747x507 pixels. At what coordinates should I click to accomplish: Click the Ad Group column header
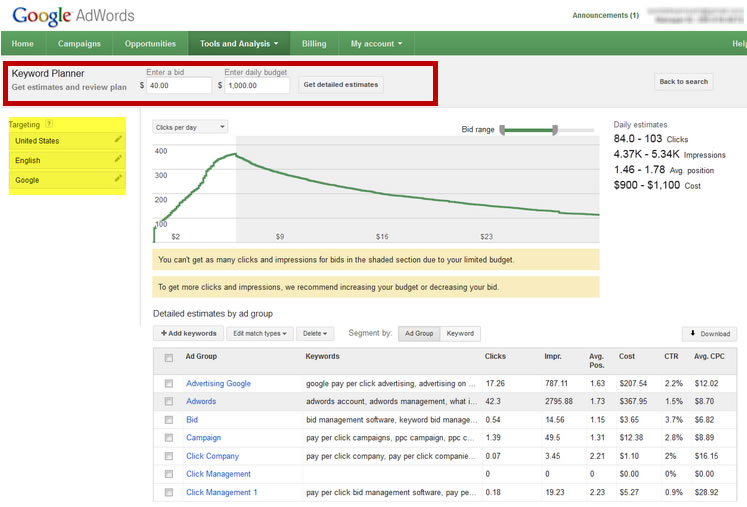click(201, 356)
